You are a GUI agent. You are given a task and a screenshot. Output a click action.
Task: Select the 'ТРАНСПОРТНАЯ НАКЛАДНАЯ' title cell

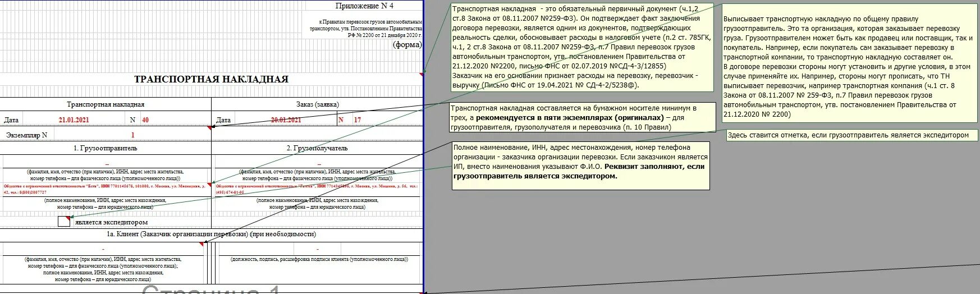211,79
